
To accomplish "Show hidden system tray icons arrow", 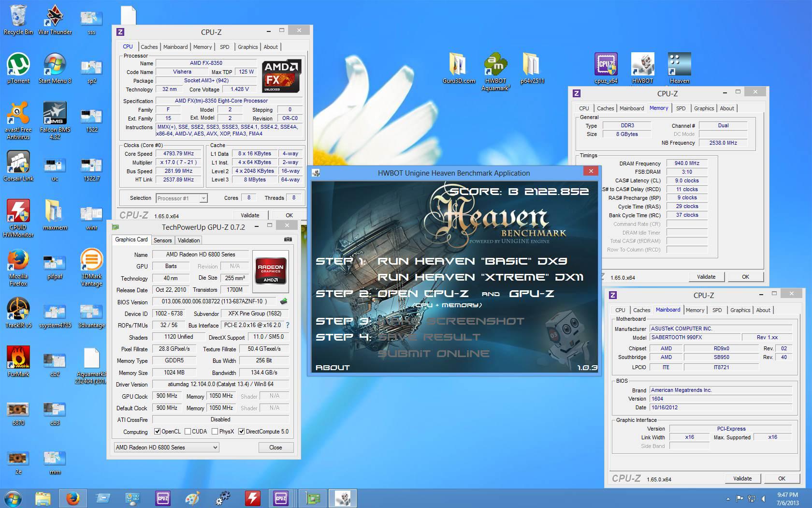I will [x=728, y=498].
